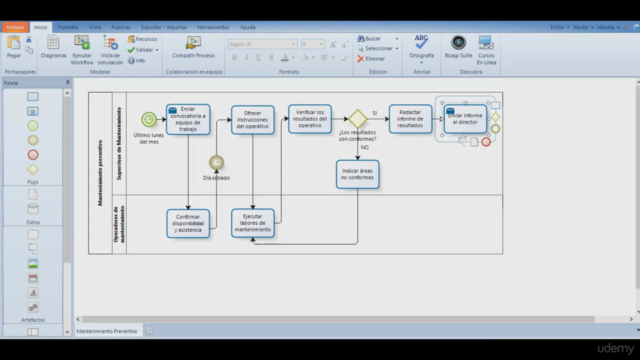Toggle italic formatting
640x360 pixels.
247,58
